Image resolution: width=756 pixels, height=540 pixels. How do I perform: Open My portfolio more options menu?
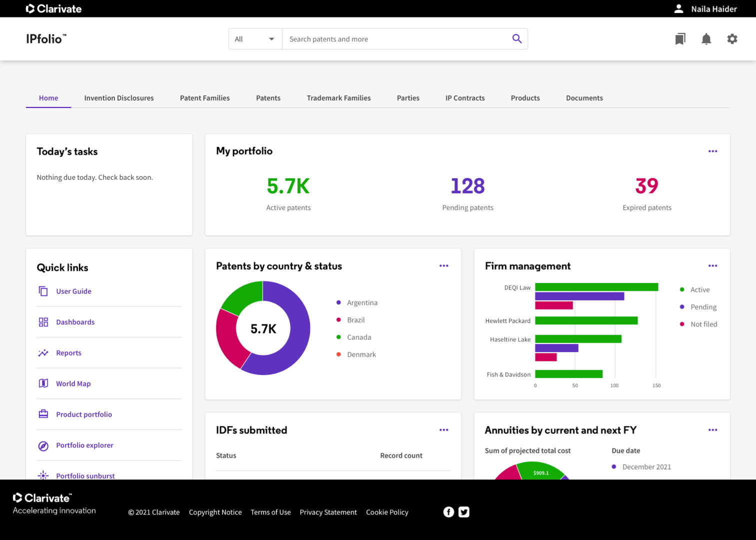click(x=712, y=151)
